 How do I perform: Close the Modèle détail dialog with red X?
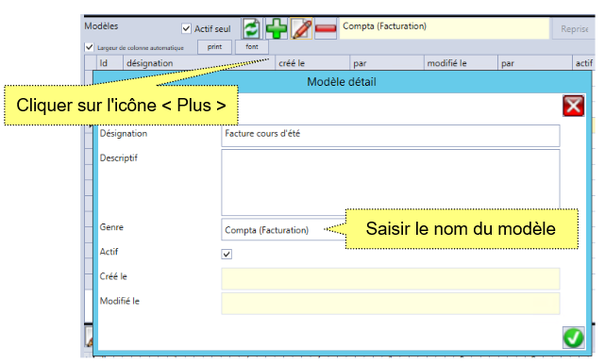click(x=573, y=106)
